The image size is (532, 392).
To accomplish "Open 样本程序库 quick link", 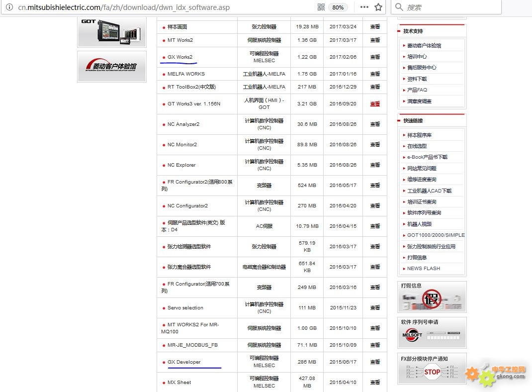I will (x=419, y=135).
